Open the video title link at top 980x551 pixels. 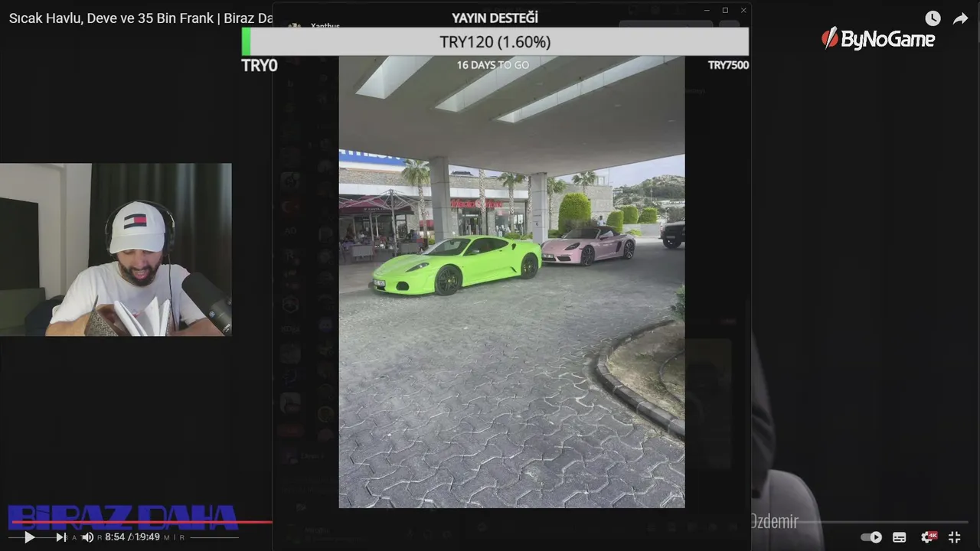(141, 18)
